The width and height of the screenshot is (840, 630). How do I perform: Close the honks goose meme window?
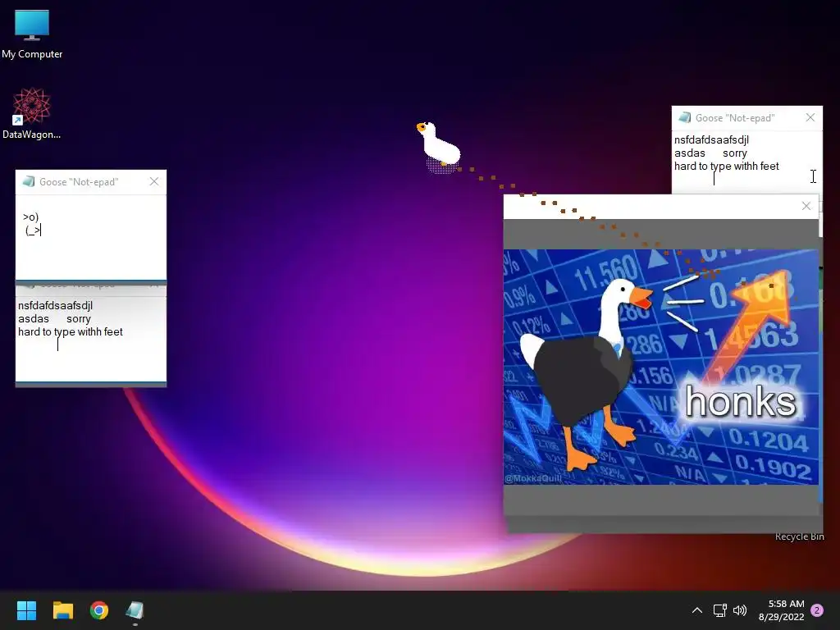(x=806, y=206)
